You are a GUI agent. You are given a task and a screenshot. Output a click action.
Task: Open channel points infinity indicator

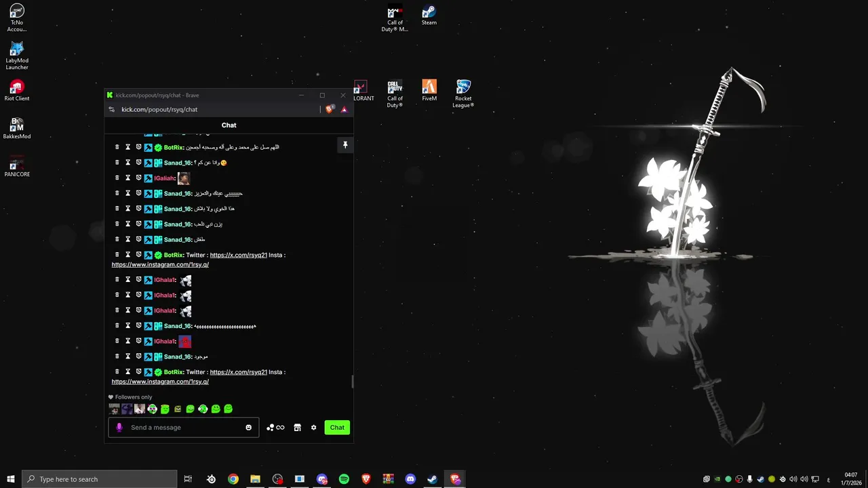click(275, 428)
